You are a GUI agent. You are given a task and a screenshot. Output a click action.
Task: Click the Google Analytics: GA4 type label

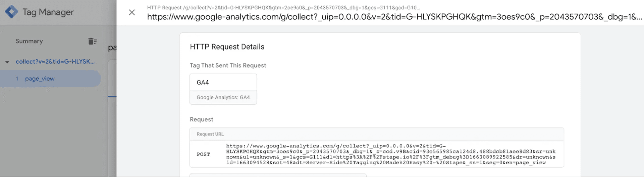tap(223, 97)
